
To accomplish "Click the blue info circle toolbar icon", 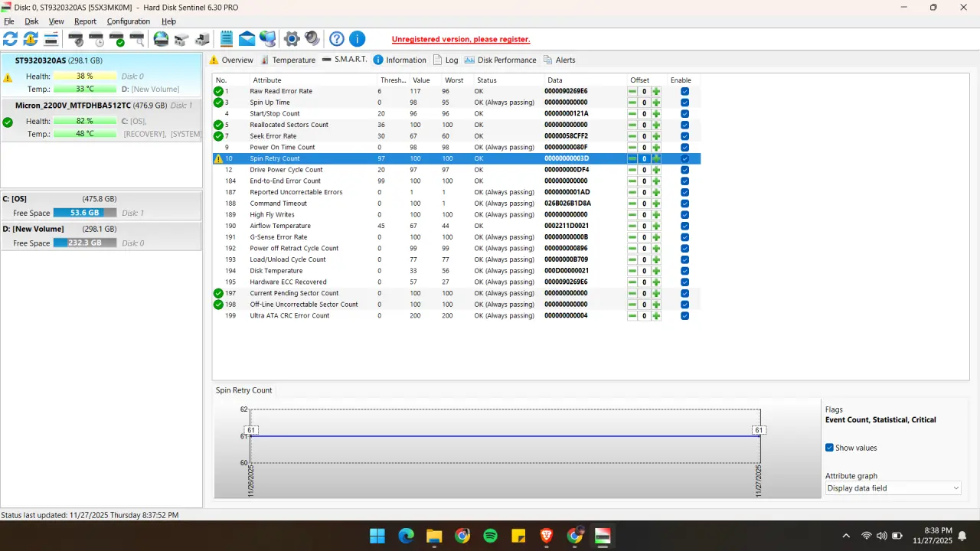I will pyautogui.click(x=357, y=39).
